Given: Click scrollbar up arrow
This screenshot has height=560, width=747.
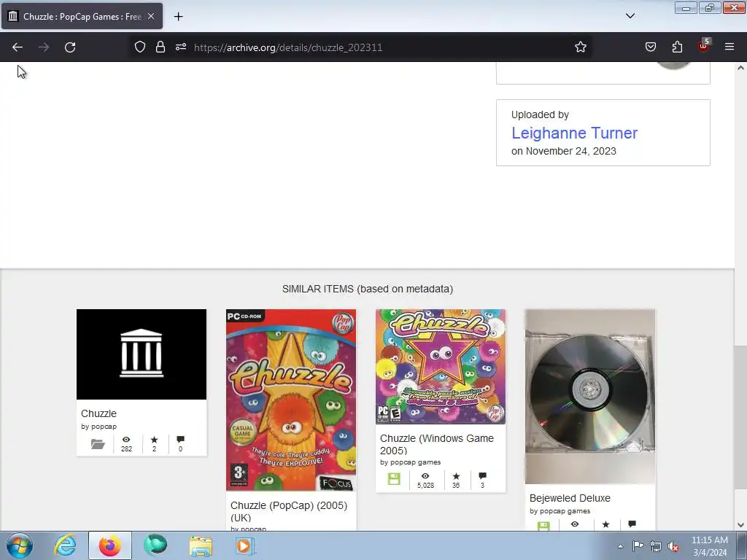Looking at the screenshot, I should pos(740,68).
